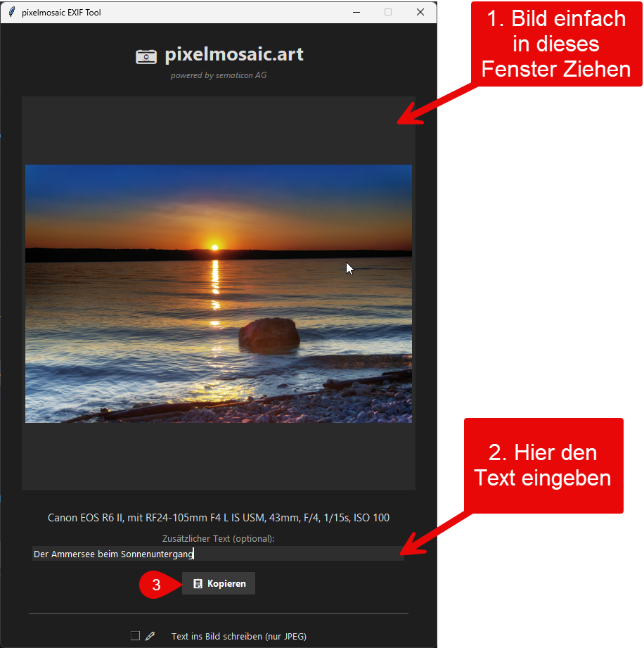Click the 'Zusätzlicher Text (optional):' label
This screenshot has width=644, height=648.
(x=218, y=538)
